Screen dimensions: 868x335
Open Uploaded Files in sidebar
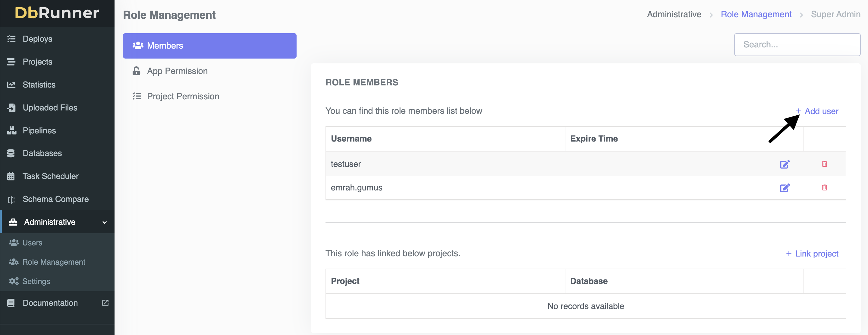[x=50, y=108]
